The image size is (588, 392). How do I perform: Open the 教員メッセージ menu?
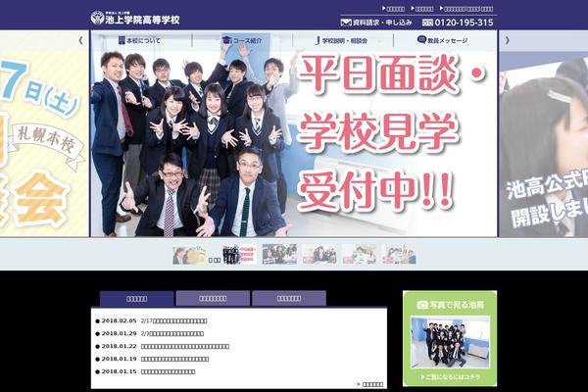443,40
